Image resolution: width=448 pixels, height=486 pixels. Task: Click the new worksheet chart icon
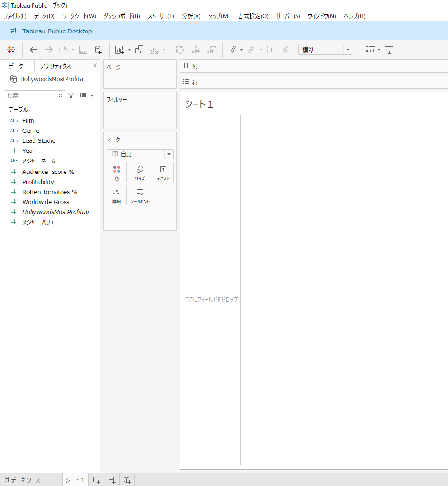click(x=120, y=50)
